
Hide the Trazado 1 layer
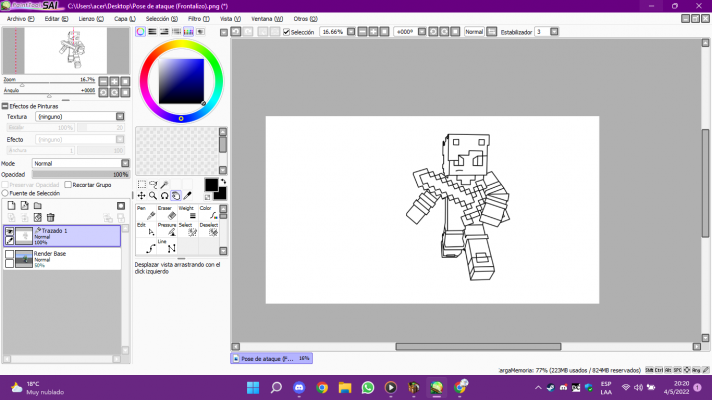tap(10, 231)
